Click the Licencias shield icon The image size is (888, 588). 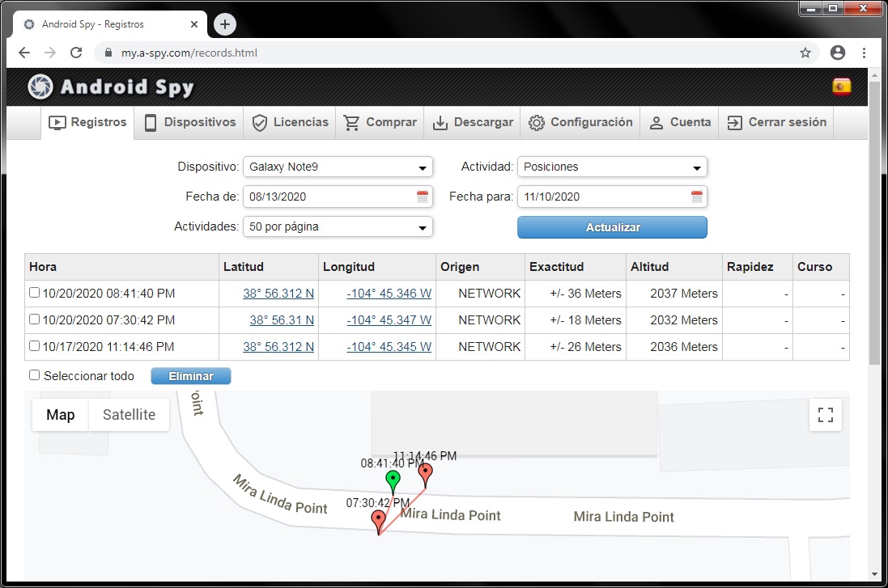point(259,123)
